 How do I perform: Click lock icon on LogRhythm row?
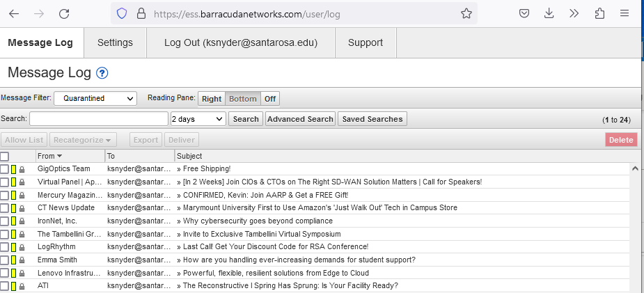click(22, 248)
